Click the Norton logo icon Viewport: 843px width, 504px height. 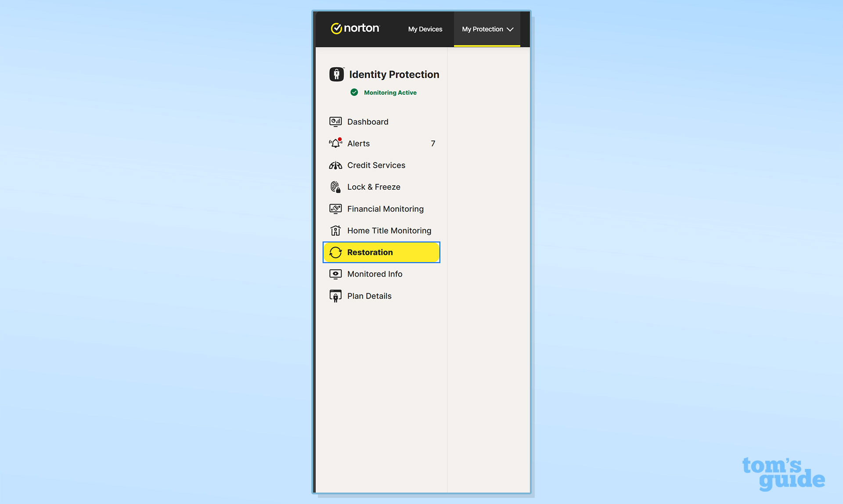click(336, 29)
